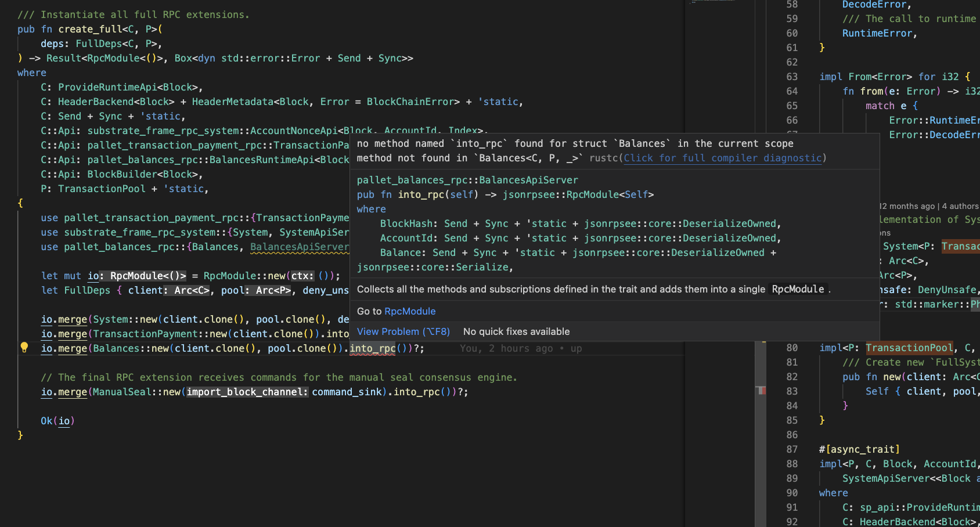Viewport: 980px width, 527px height.
Task: Click the git blame text 'You, 2 hours ago'
Action: tap(506, 348)
